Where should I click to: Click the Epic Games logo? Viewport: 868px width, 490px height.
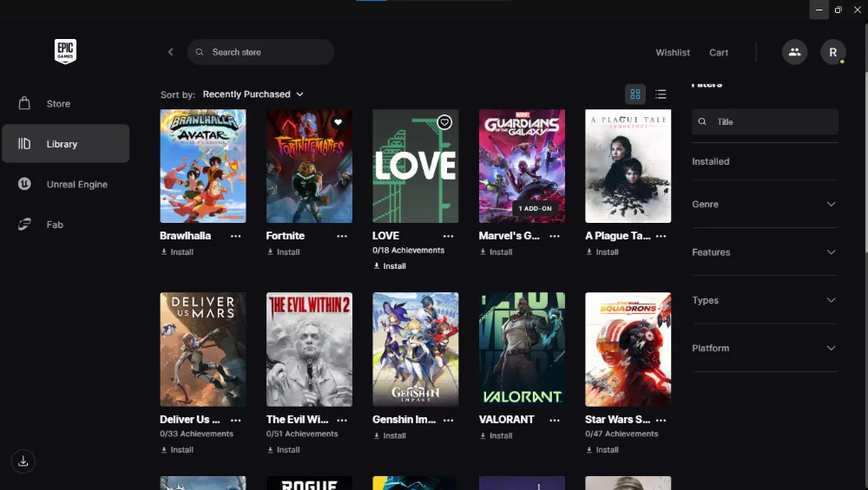(x=65, y=51)
